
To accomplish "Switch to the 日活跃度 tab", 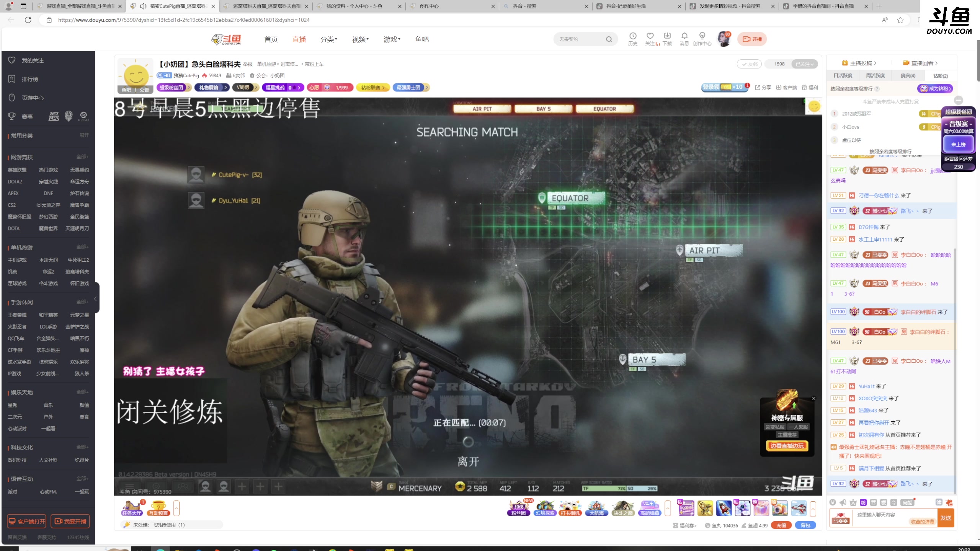I will 843,75.
